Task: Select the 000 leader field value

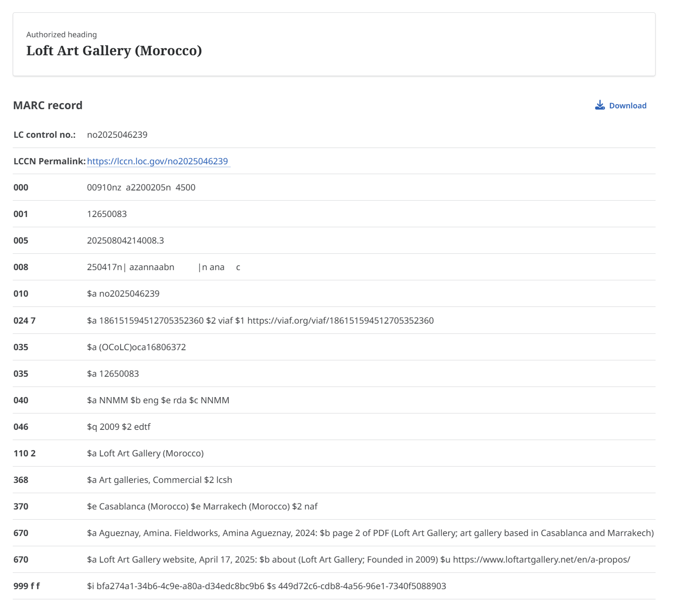Action: [141, 188]
